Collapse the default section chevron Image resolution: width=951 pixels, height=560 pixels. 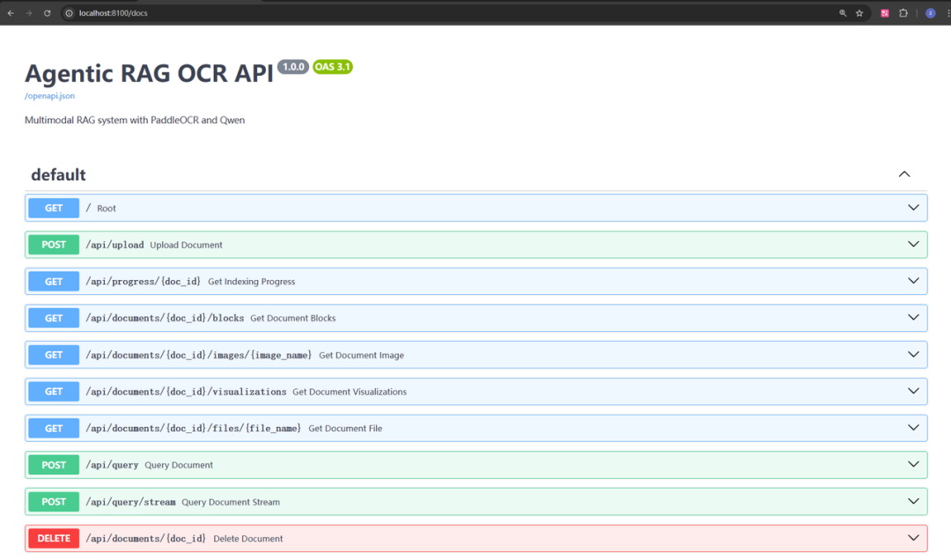point(904,174)
